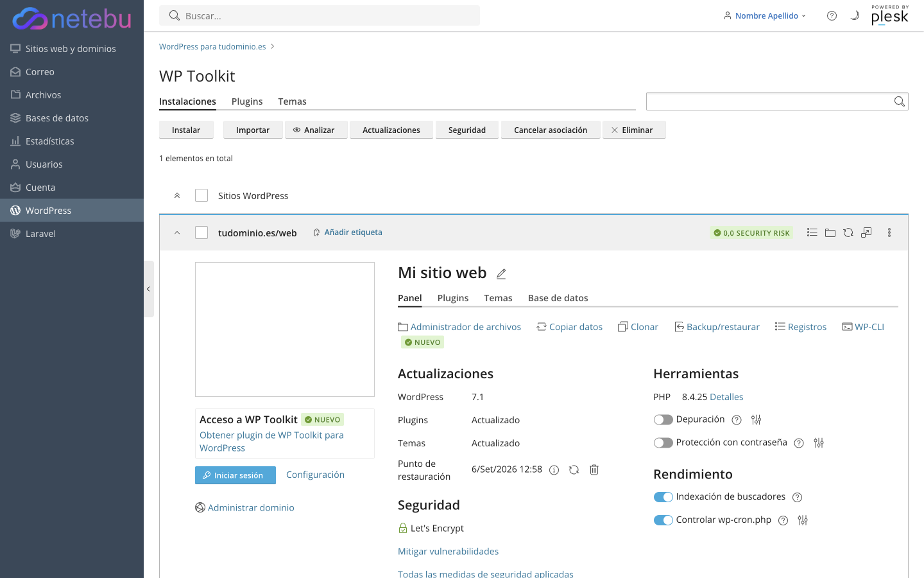Open Base de datos tab

point(558,298)
